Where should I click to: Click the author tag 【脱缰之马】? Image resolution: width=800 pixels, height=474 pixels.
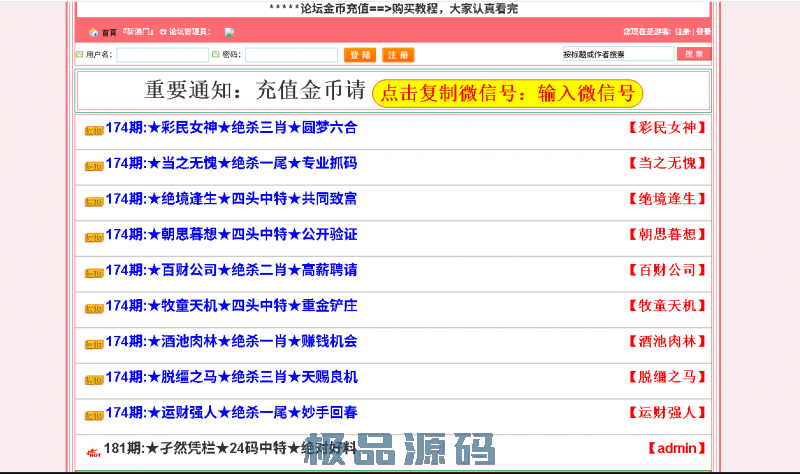pos(667,377)
